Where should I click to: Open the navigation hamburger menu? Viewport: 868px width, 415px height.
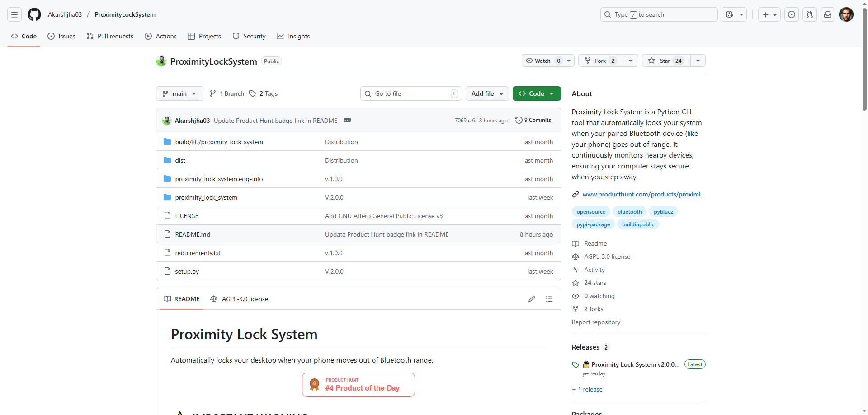tap(14, 14)
